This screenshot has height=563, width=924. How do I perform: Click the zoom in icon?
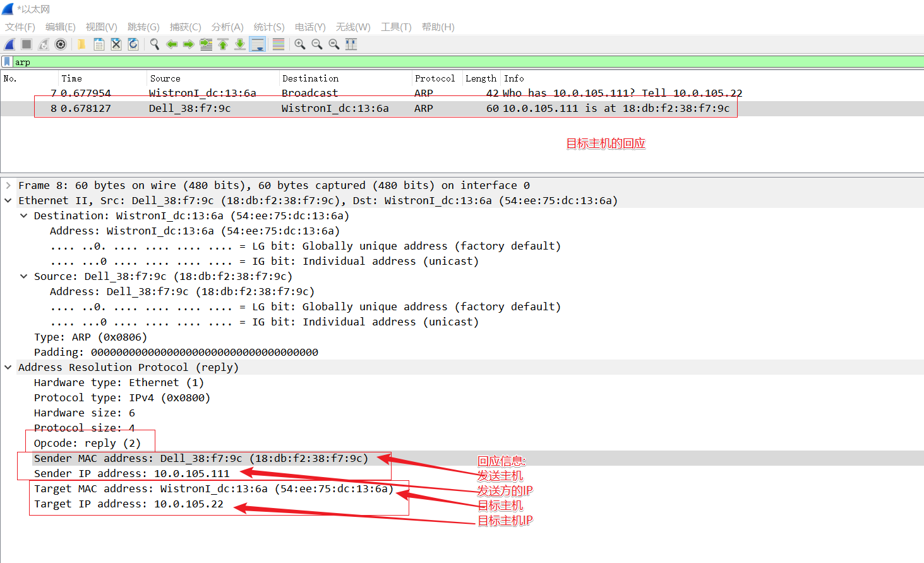(x=300, y=44)
